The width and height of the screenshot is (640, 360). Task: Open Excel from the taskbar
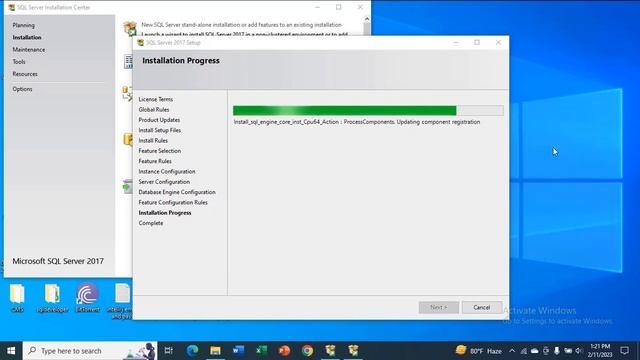pos(261,351)
